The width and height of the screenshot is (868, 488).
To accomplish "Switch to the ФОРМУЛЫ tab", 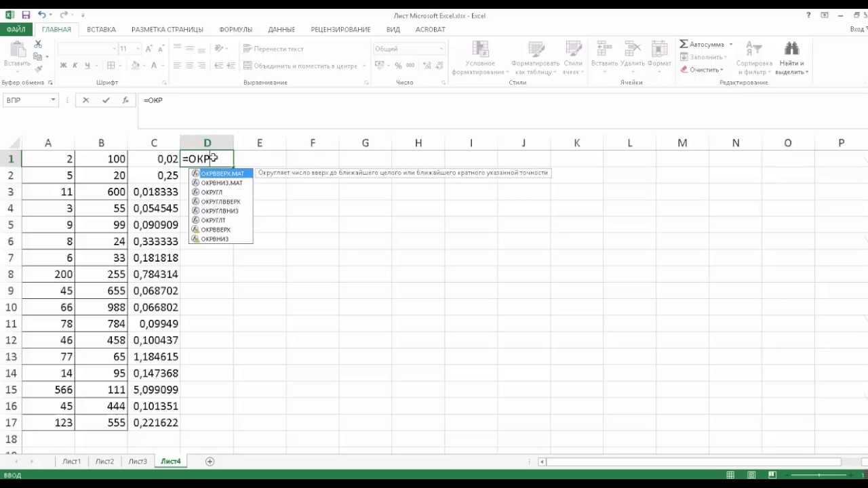I will tap(235, 30).
